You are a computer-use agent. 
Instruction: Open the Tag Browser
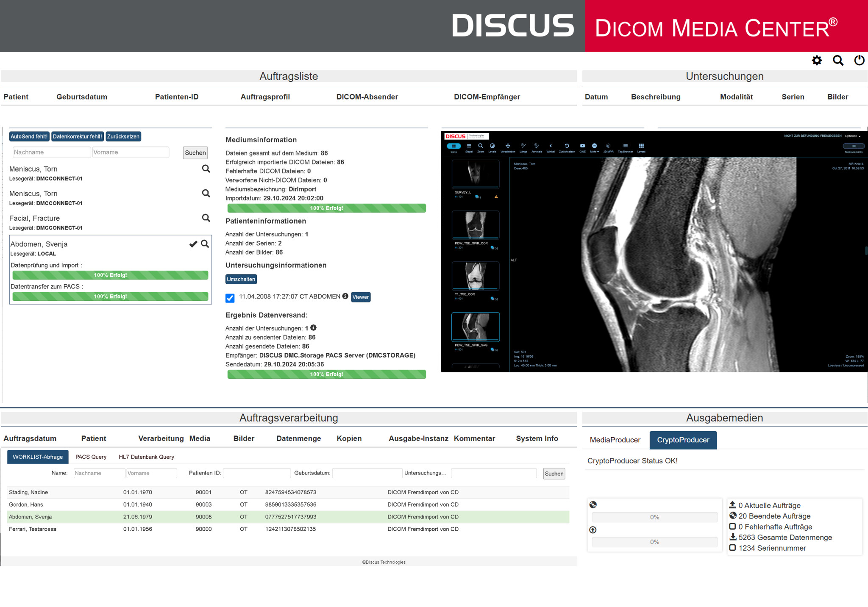[x=625, y=147]
